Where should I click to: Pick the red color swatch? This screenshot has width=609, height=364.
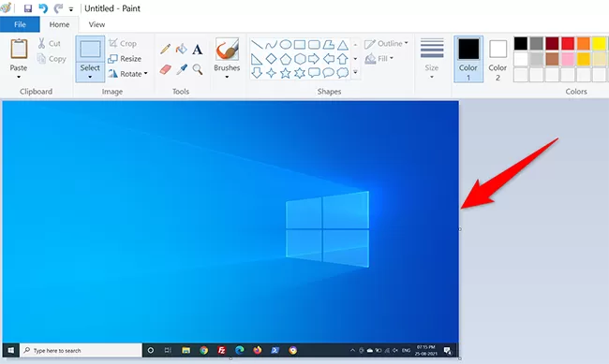[568, 43]
